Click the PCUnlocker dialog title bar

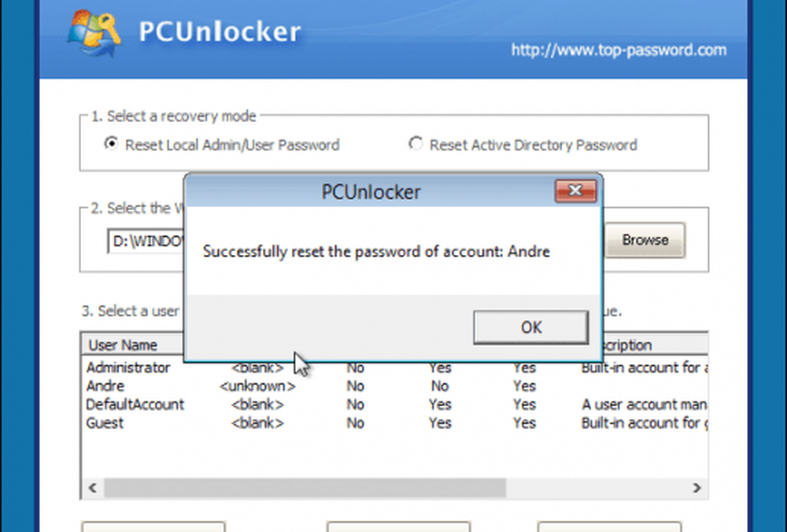point(370,191)
